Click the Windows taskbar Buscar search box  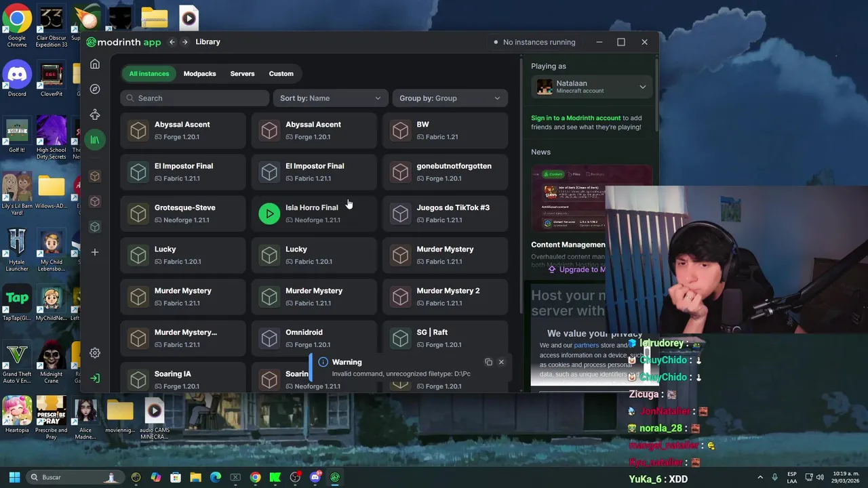[x=75, y=477]
